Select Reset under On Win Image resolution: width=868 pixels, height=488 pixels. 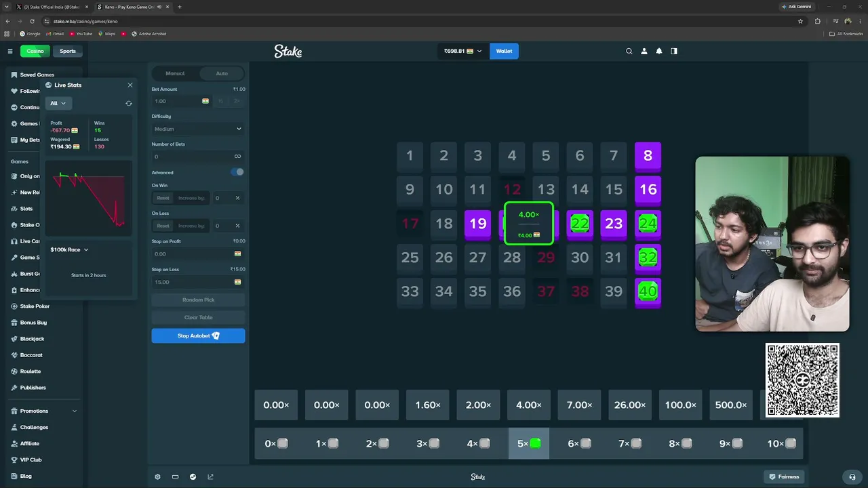click(163, 198)
